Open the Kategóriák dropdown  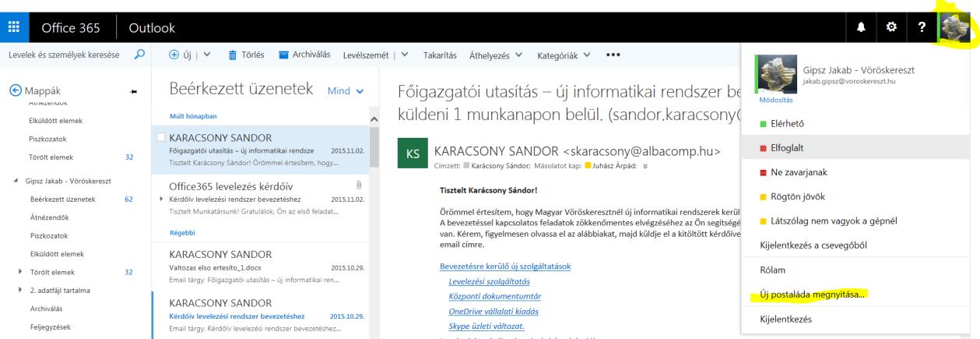pos(564,55)
